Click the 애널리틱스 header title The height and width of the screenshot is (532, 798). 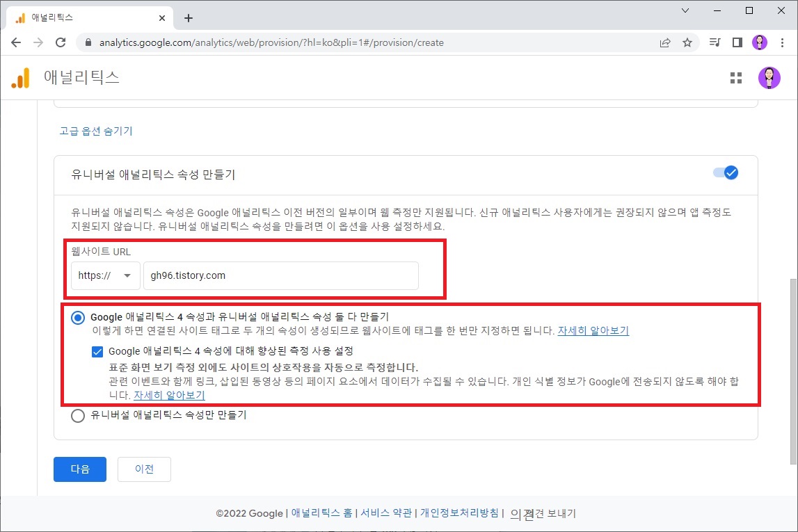click(81, 77)
